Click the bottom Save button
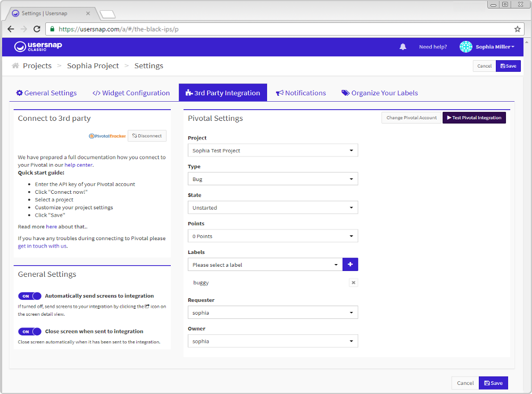The image size is (532, 394). coord(493,383)
